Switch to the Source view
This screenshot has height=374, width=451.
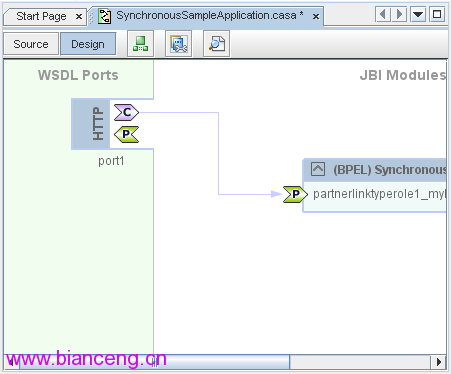pyautogui.click(x=31, y=44)
